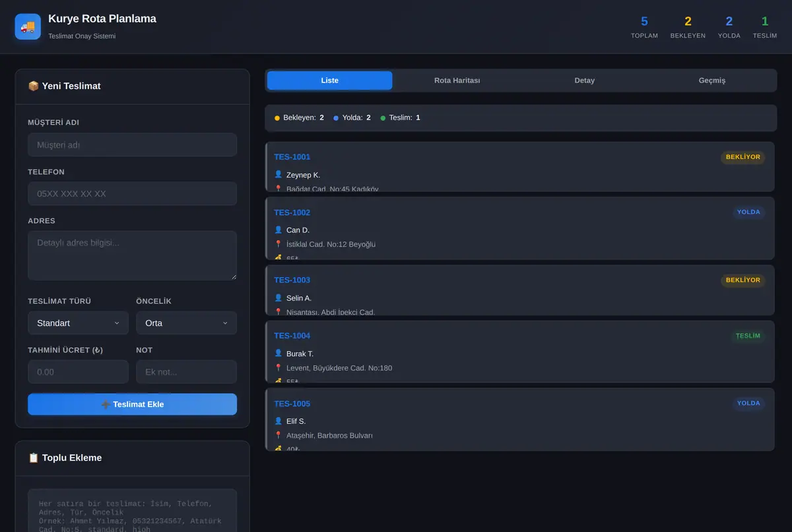Click the location pin beside Levent, Büyükdere Cad.

click(278, 368)
